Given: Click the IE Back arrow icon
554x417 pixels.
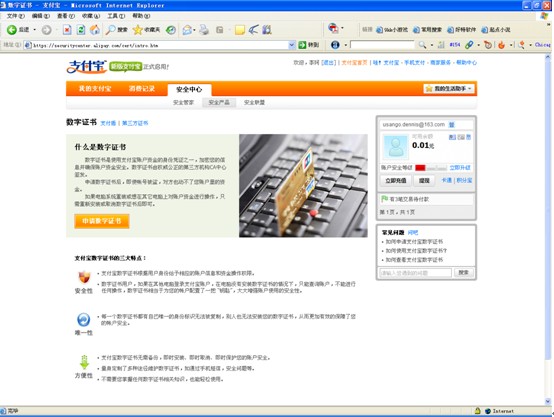Looking at the screenshot, I should [12, 30].
